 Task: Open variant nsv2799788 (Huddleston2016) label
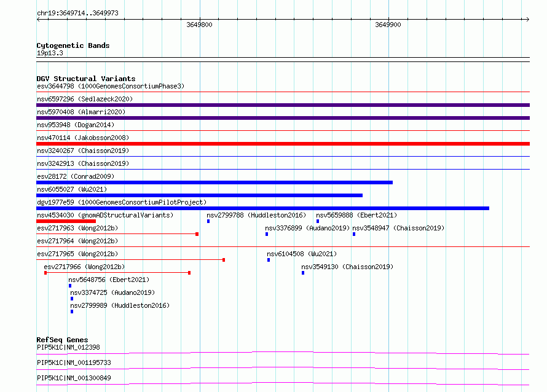[256, 215]
